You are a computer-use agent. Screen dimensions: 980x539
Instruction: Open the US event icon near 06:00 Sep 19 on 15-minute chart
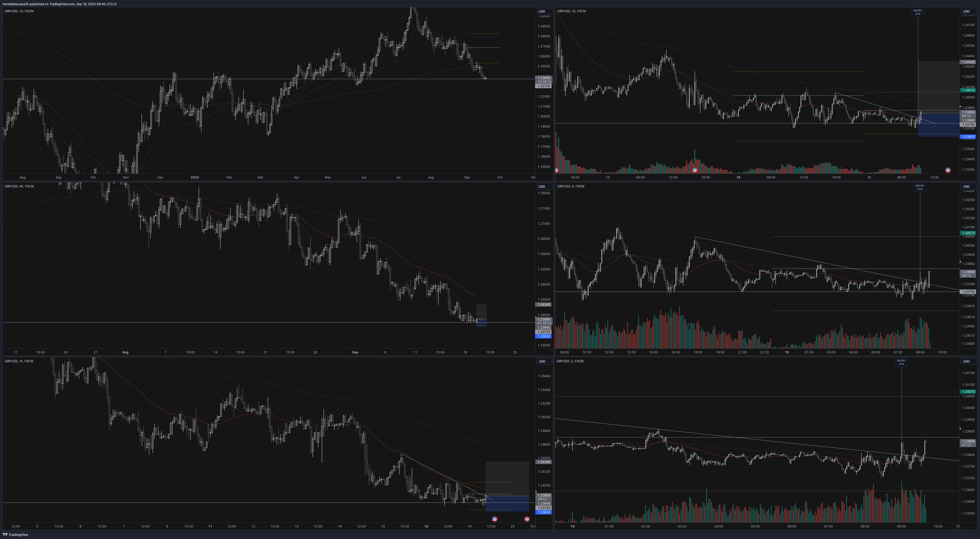tap(948, 170)
